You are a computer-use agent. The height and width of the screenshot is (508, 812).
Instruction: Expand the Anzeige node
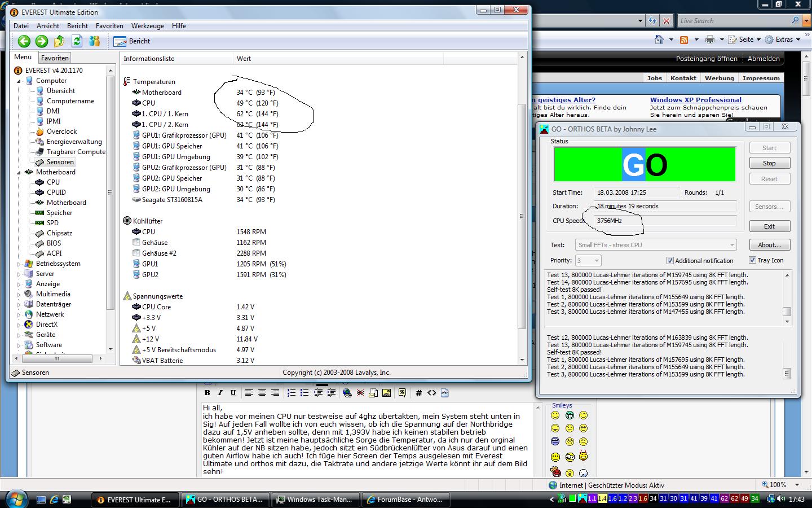(x=19, y=284)
